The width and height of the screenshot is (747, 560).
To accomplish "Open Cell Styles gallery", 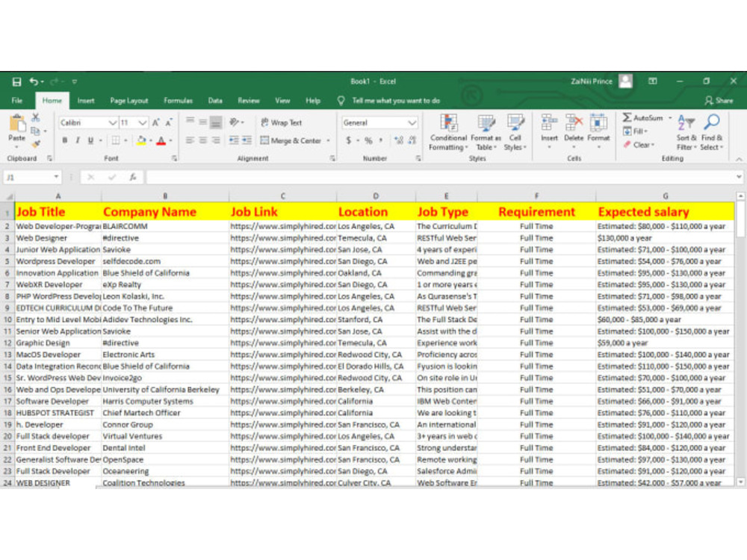I will click(515, 133).
